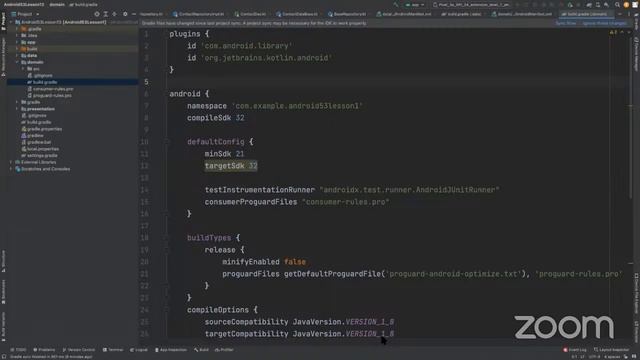Open the Version Control tool window
640x360 pixels.
tap(79, 350)
